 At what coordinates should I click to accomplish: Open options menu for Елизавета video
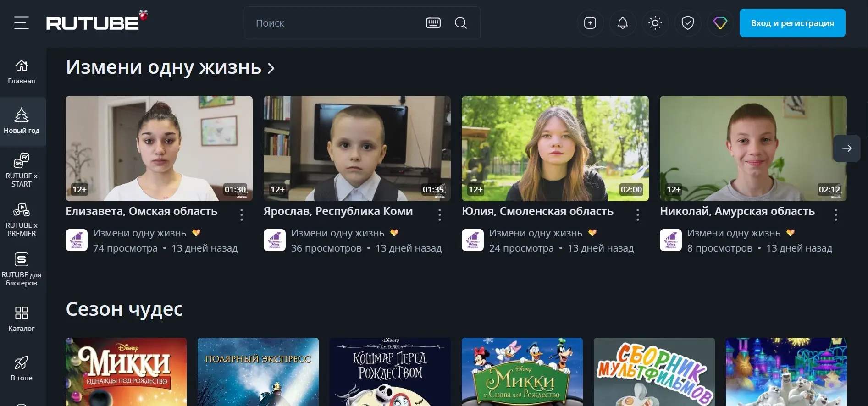[x=242, y=215]
